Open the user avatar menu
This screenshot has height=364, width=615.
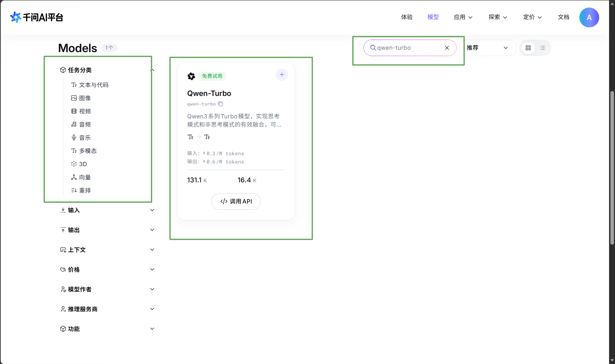[589, 17]
